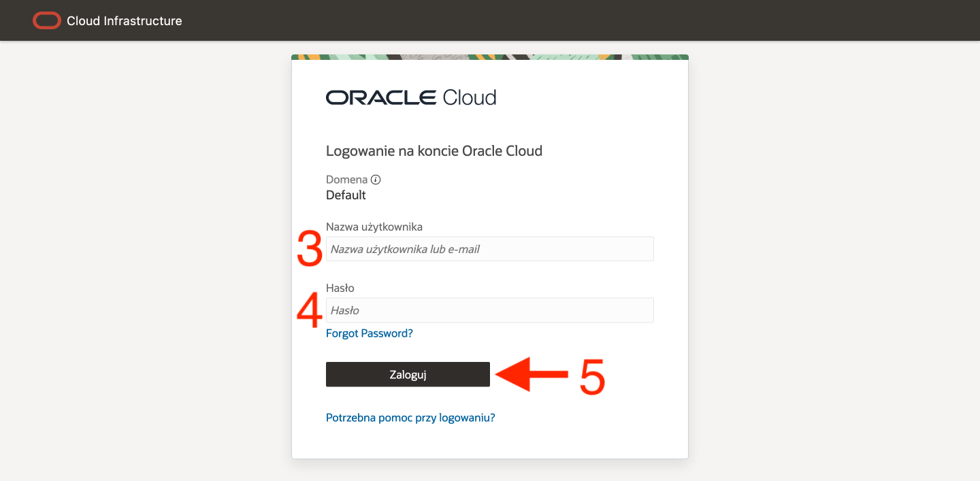
Task: Click the red number 3 annotation
Action: click(x=310, y=249)
